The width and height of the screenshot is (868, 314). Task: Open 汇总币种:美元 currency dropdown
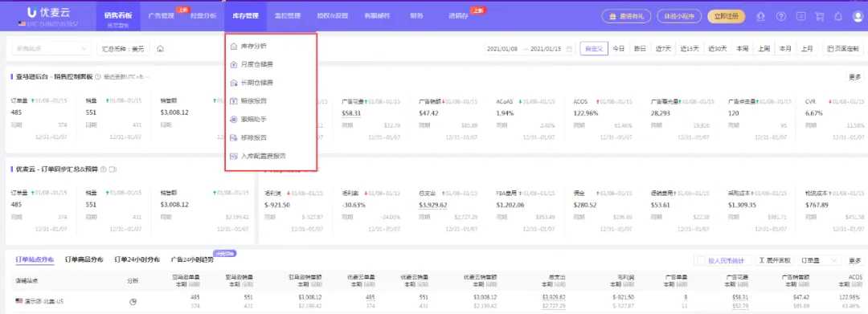click(123, 49)
